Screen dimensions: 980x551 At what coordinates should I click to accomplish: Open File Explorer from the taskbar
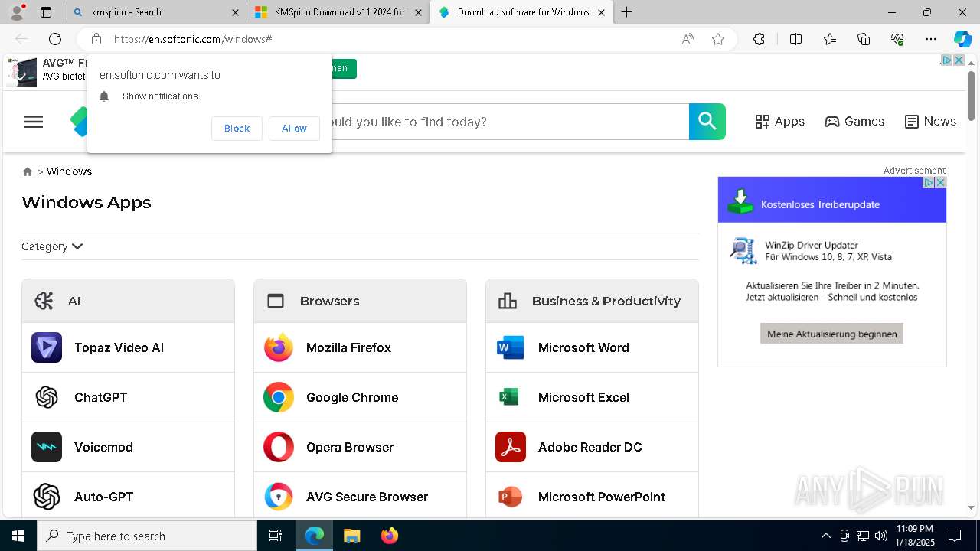[x=351, y=536]
